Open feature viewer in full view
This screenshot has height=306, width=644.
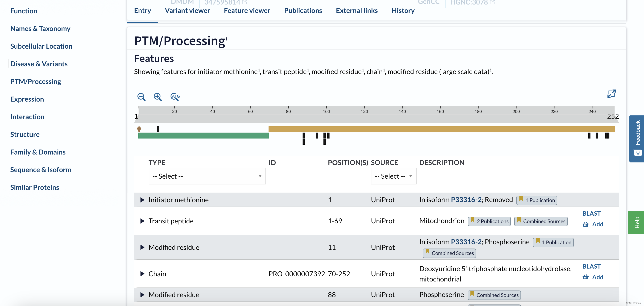[611, 94]
